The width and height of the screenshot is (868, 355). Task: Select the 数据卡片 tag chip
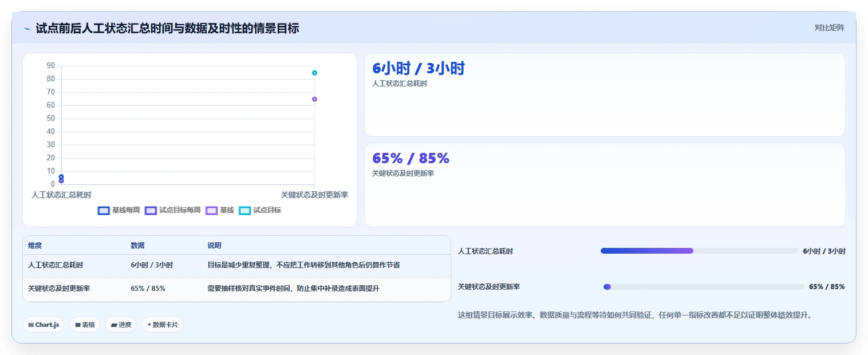(162, 325)
